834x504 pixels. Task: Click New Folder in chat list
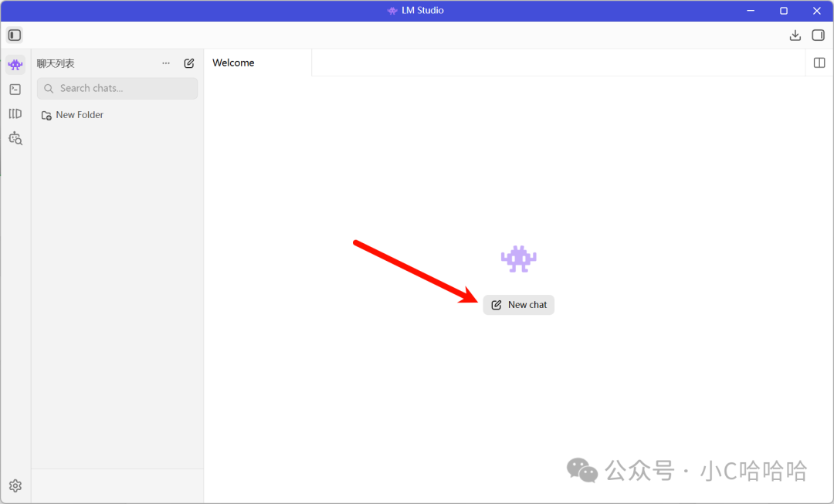click(73, 115)
